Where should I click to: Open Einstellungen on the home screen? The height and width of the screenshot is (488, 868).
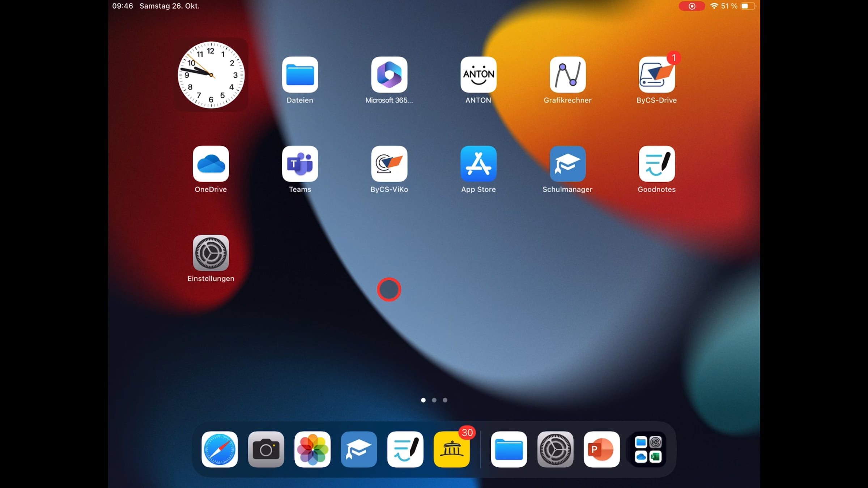[x=211, y=253]
